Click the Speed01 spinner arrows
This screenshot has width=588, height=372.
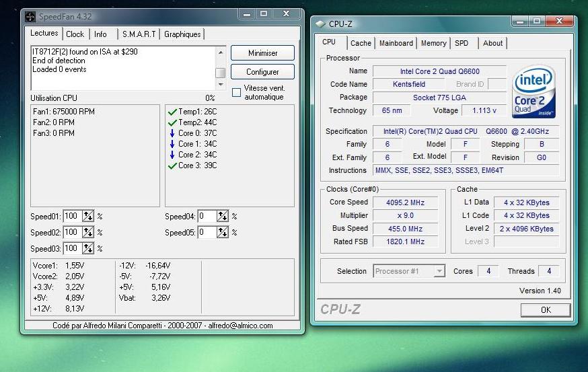(88, 216)
